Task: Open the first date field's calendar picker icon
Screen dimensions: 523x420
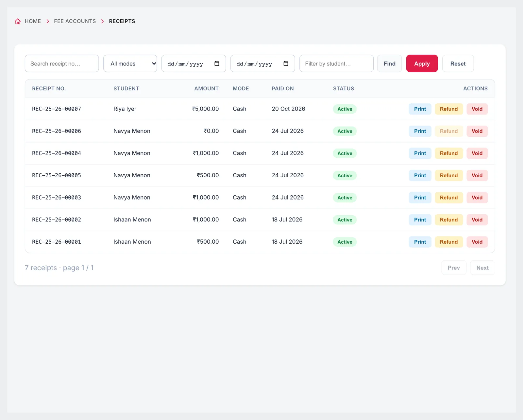Action: (x=217, y=63)
